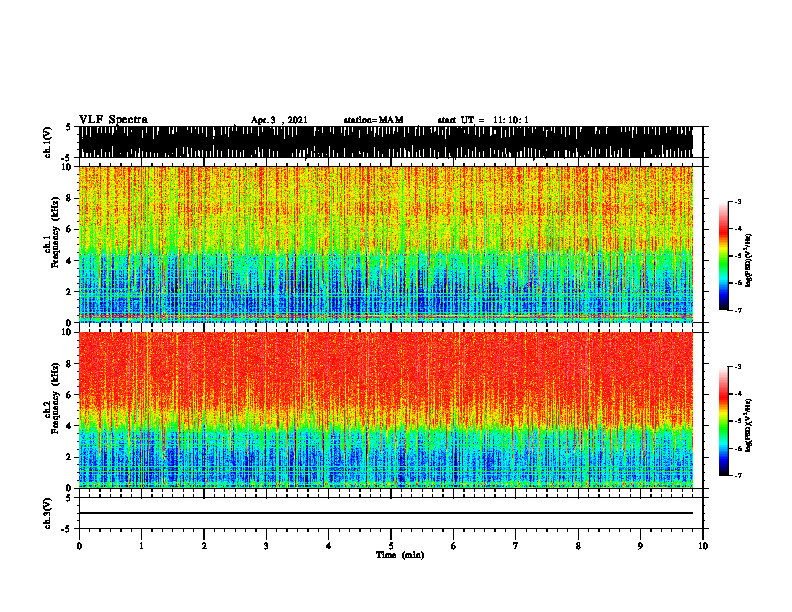This screenshot has width=792, height=612.
Task: Click the time axis tick label "3"
Action: point(266,546)
